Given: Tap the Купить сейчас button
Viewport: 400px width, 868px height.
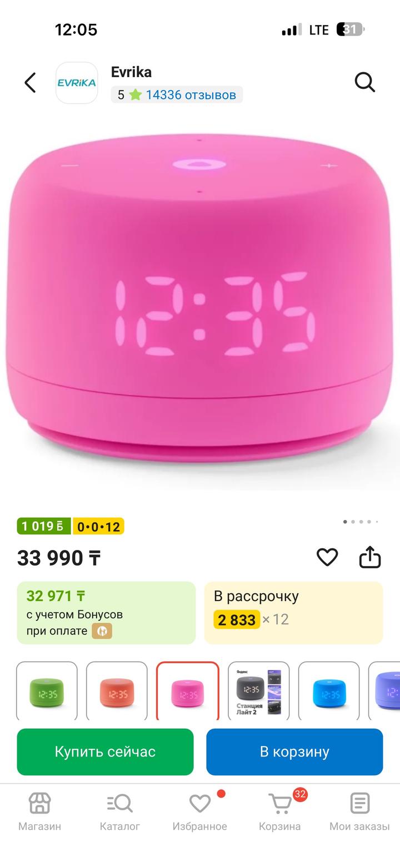Looking at the screenshot, I should 105,752.
